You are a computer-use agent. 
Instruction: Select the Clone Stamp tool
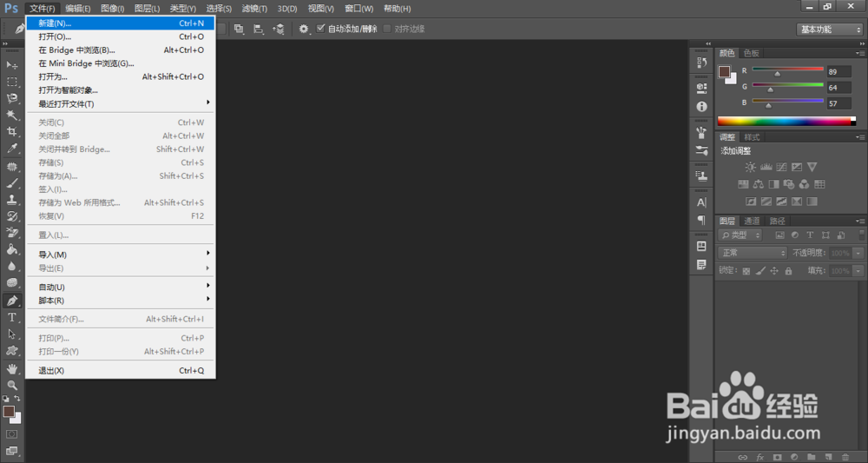point(11,200)
